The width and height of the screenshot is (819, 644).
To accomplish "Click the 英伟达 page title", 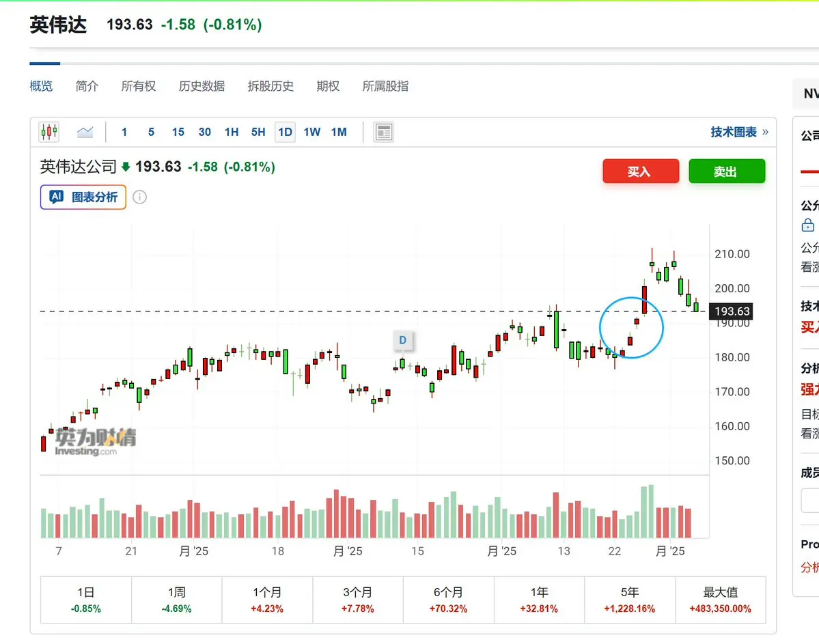I will 58,25.
